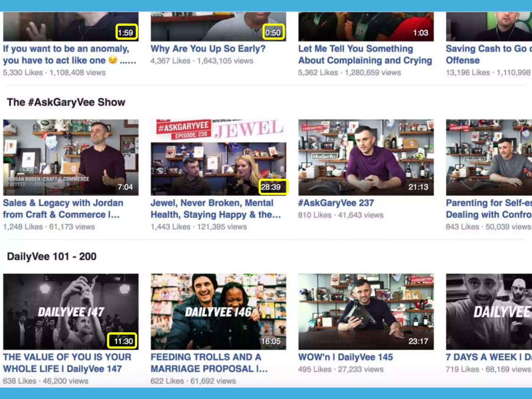Play the DailyVee 146 thumbnail
This screenshot has width=532, height=399.
pyautogui.click(x=218, y=311)
